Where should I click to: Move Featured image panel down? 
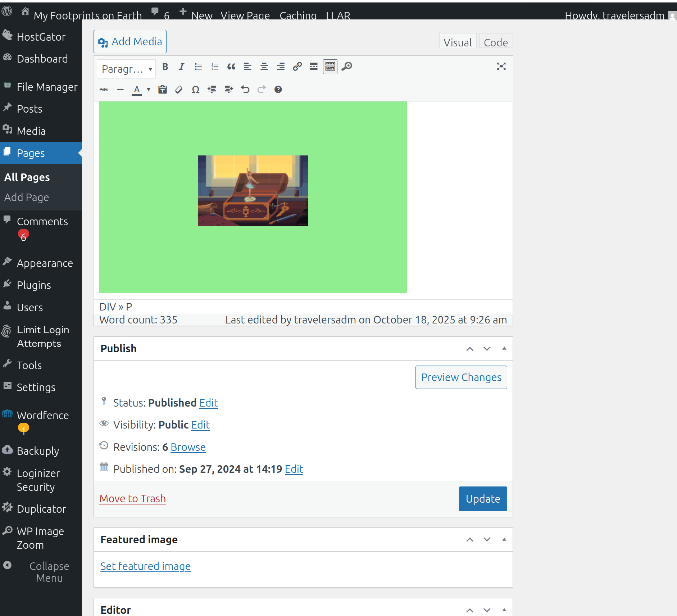[487, 540]
